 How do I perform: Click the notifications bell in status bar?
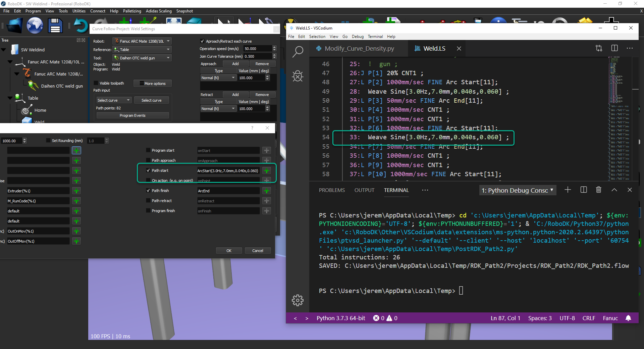[628, 318]
